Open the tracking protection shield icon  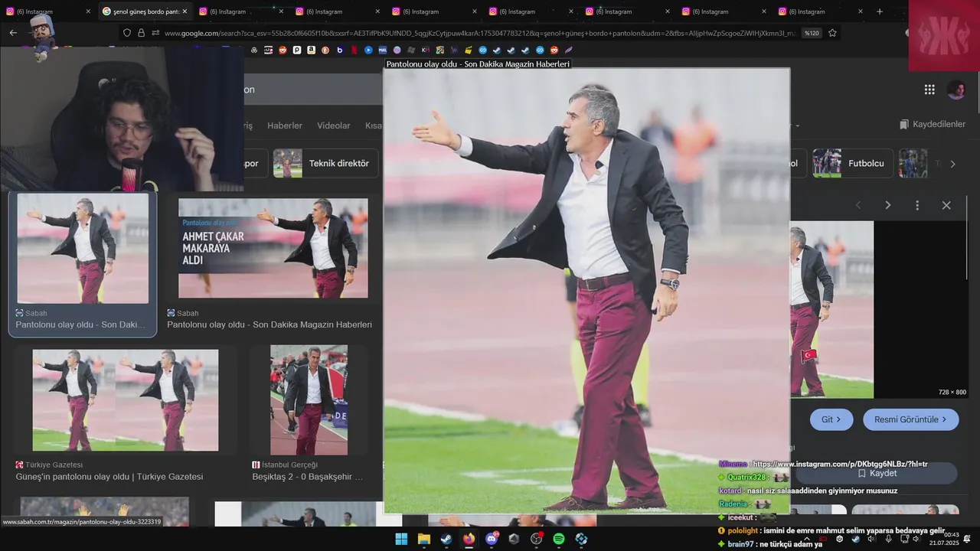point(127,33)
